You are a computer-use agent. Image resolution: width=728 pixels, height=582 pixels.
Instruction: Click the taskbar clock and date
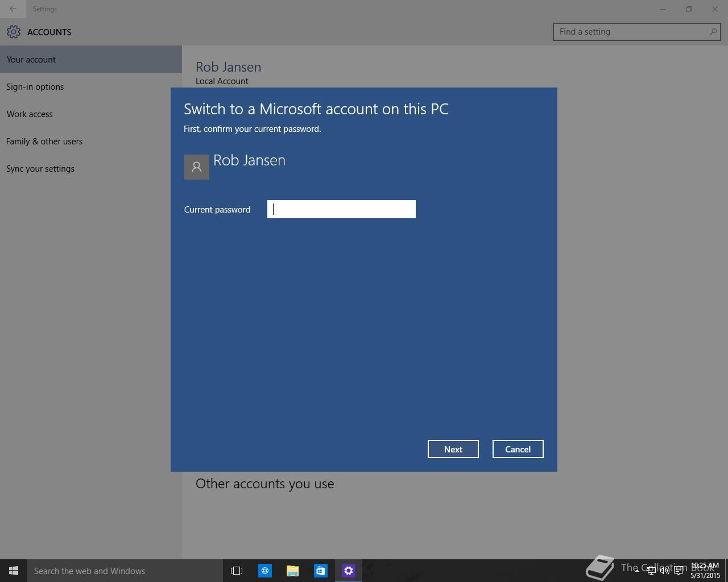(705, 571)
